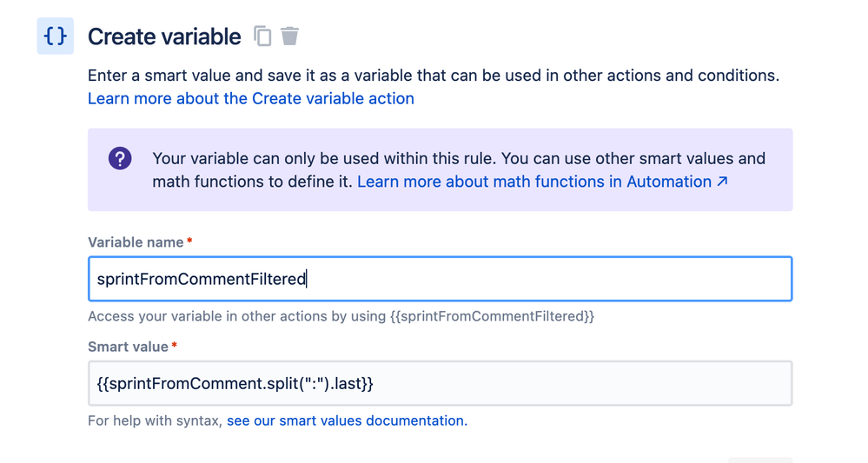
Task: Click the red asterisk beside Smart value
Action: [x=174, y=345]
